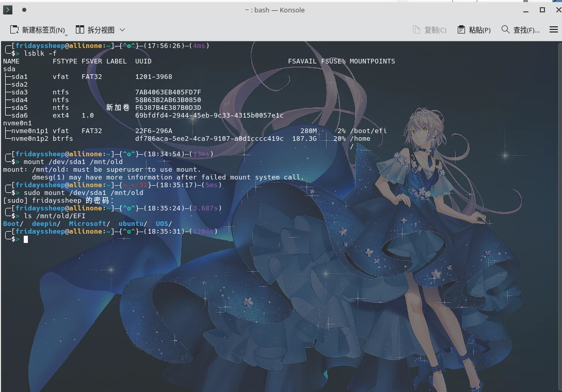This screenshot has height=392, width=562.
Task: Click the terminal prompt to focus input
Action: tap(26, 239)
